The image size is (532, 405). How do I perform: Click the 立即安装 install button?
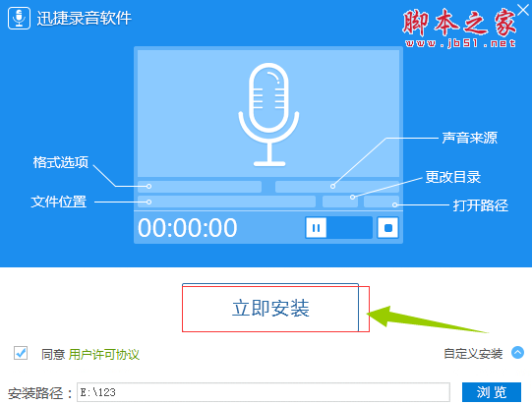(x=270, y=308)
